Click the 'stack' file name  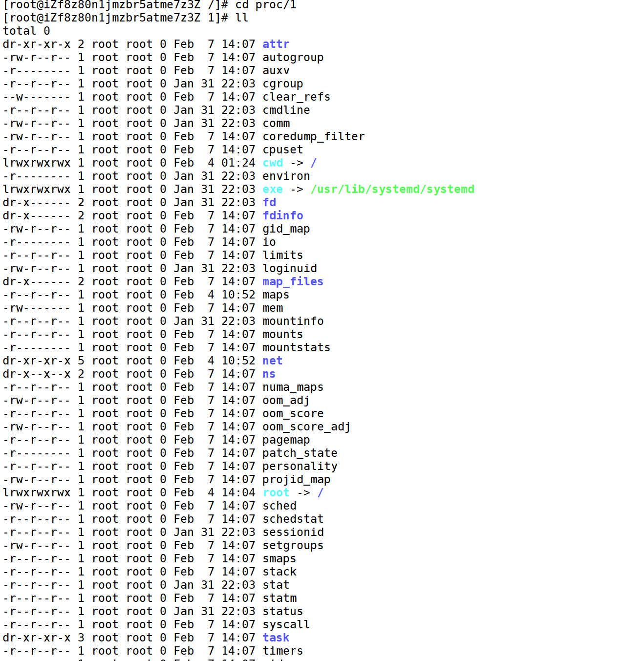point(279,572)
